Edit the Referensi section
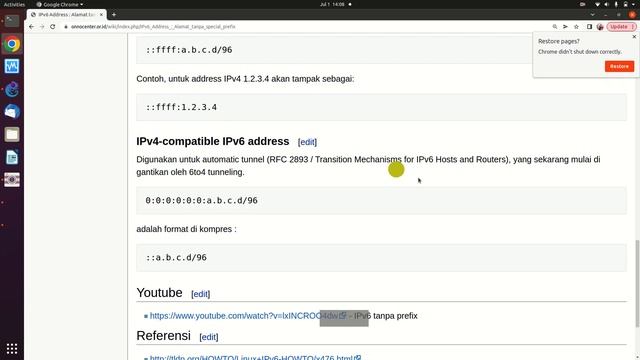Image resolution: width=640 pixels, height=360 pixels. point(209,337)
